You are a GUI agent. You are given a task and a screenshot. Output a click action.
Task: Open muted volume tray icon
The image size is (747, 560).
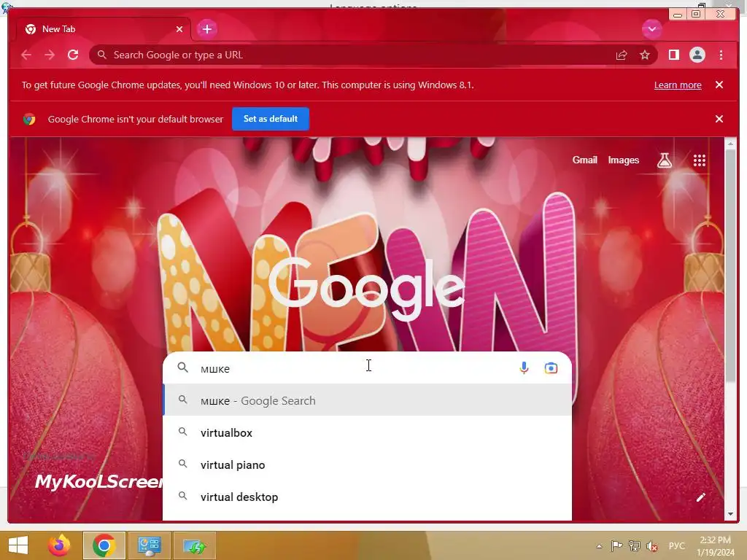tap(652, 546)
